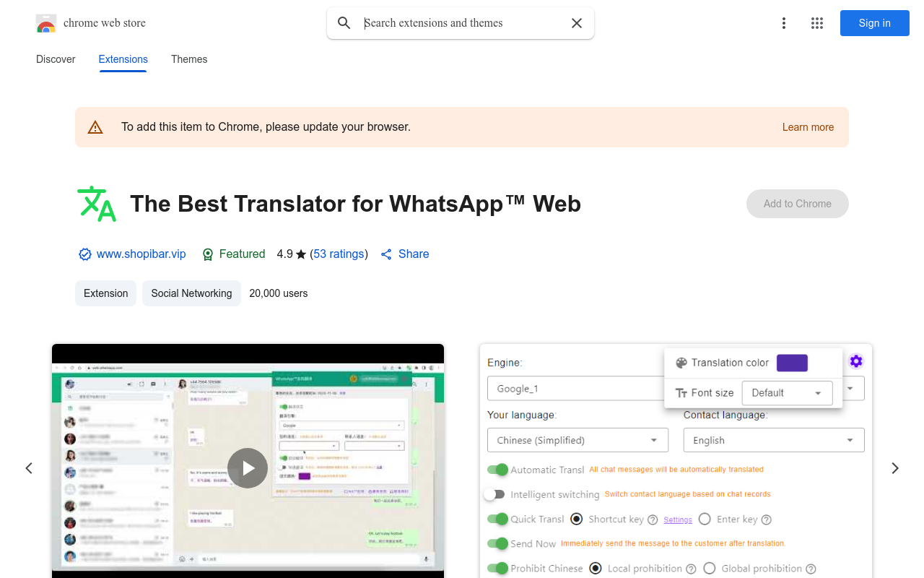Click the disabled Add to Chrome button
Viewport: 924px width, 578px height.
[x=797, y=204]
